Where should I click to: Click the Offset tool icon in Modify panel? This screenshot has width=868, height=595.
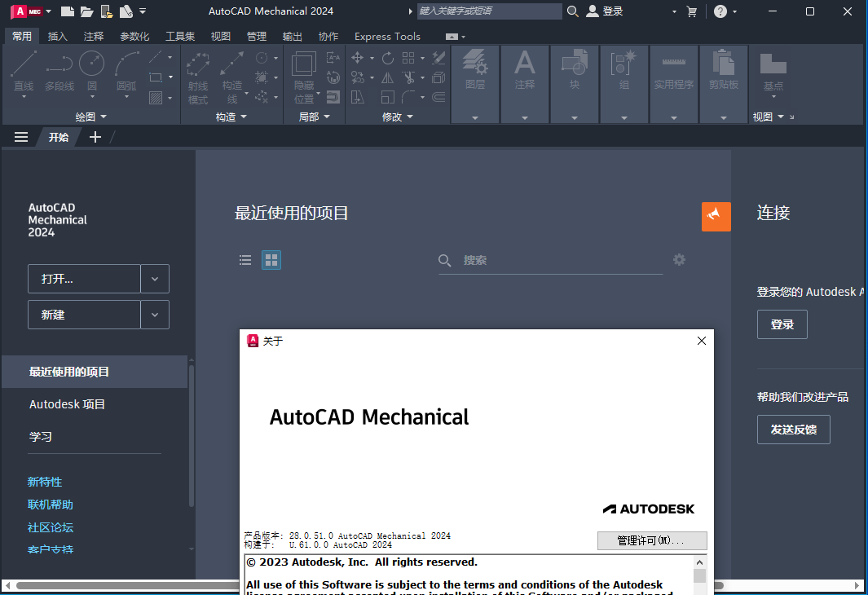438,98
